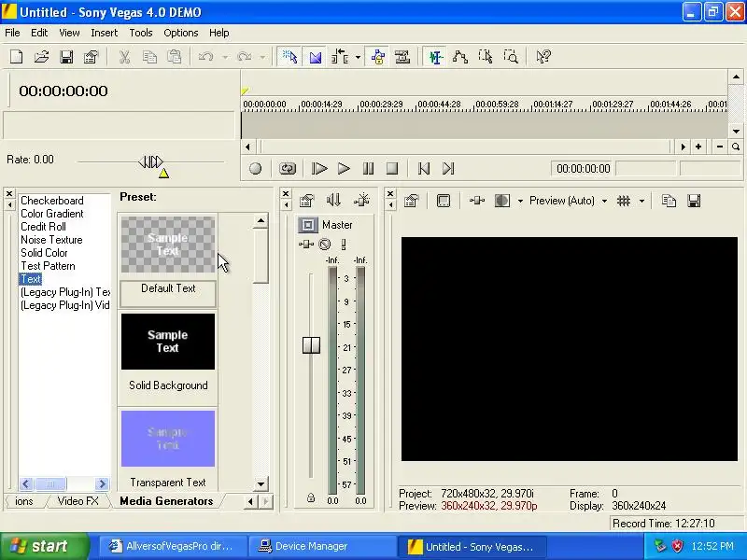
Task: Switch to the Media Generators tab
Action: tap(166, 501)
